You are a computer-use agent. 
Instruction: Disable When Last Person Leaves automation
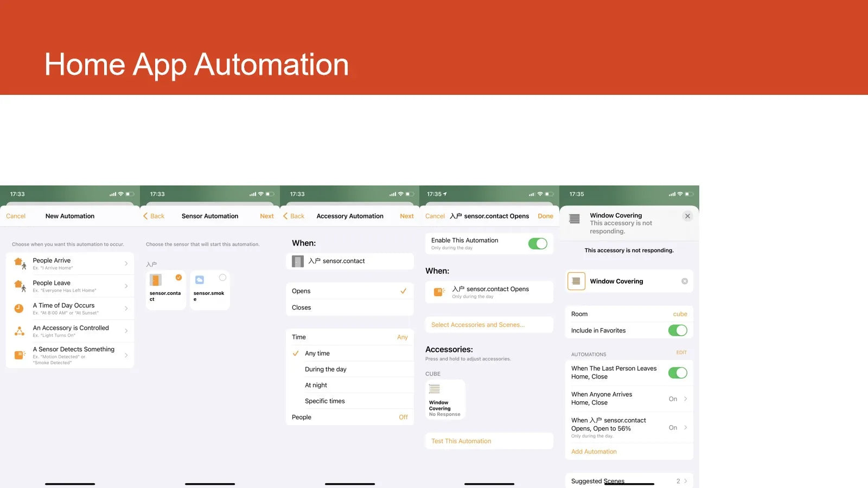(678, 373)
